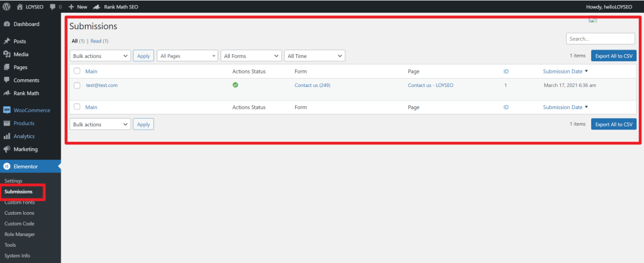The width and height of the screenshot is (644, 263).
Task: Click the Posts pushpin icon
Action: [x=6, y=41]
